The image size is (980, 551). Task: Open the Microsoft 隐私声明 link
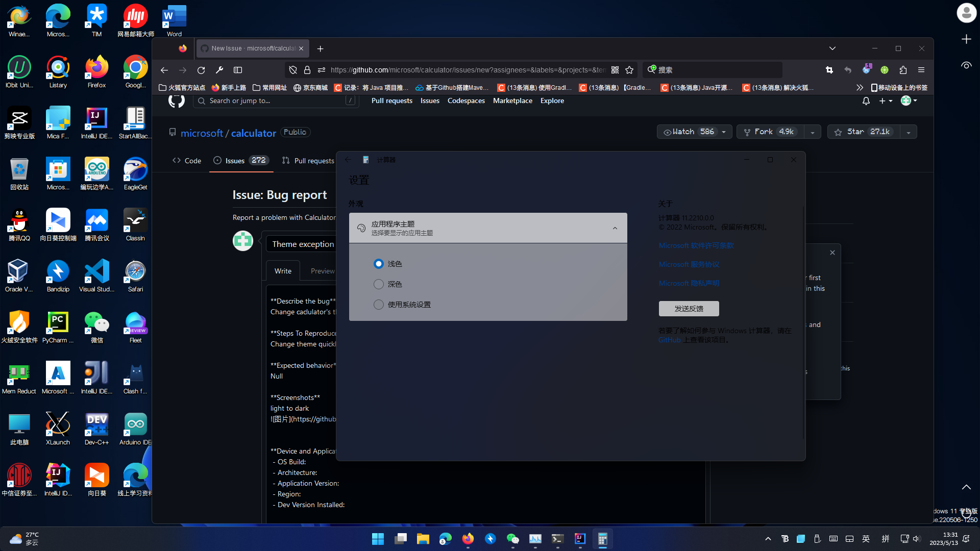pyautogui.click(x=689, y=283)
